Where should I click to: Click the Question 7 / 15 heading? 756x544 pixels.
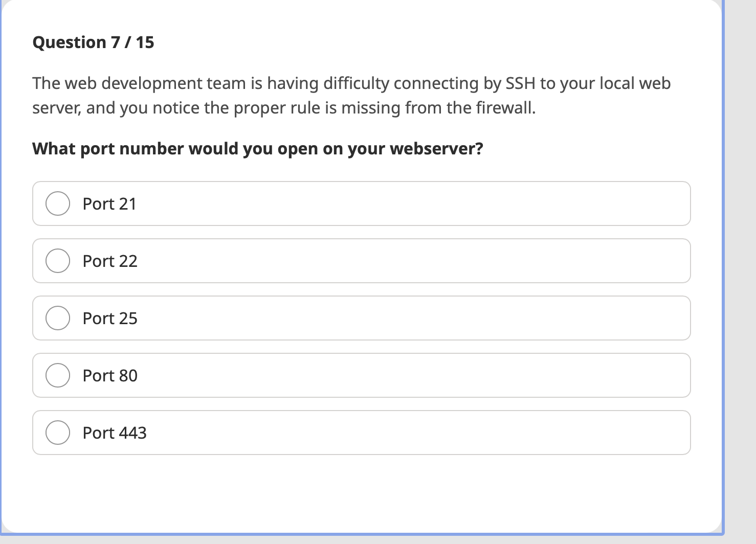[x=93, y=42]
